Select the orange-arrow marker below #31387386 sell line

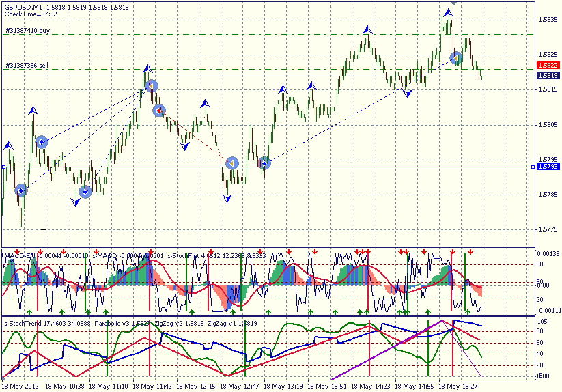[152, 85]
